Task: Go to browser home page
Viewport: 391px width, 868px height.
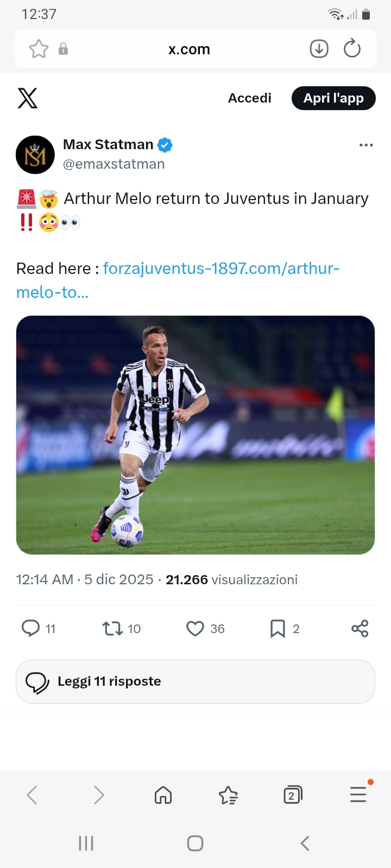Action: point(163,795)
